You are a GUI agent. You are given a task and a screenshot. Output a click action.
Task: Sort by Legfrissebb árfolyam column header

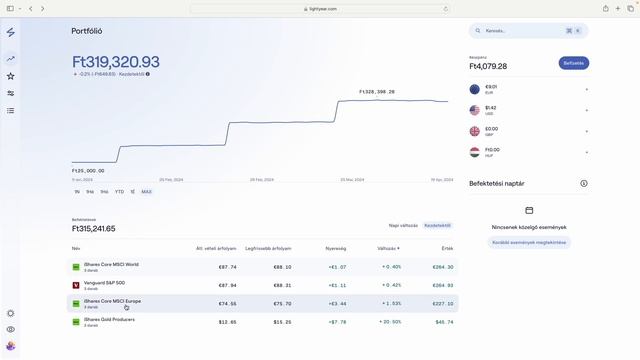(x=268, y=248)
